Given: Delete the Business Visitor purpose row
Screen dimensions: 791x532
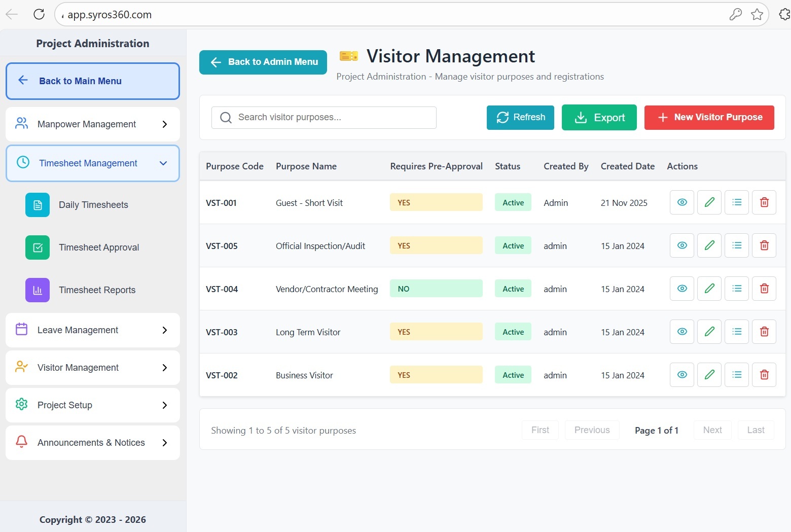Looking at the screenshot, I should tap(764, 375).
